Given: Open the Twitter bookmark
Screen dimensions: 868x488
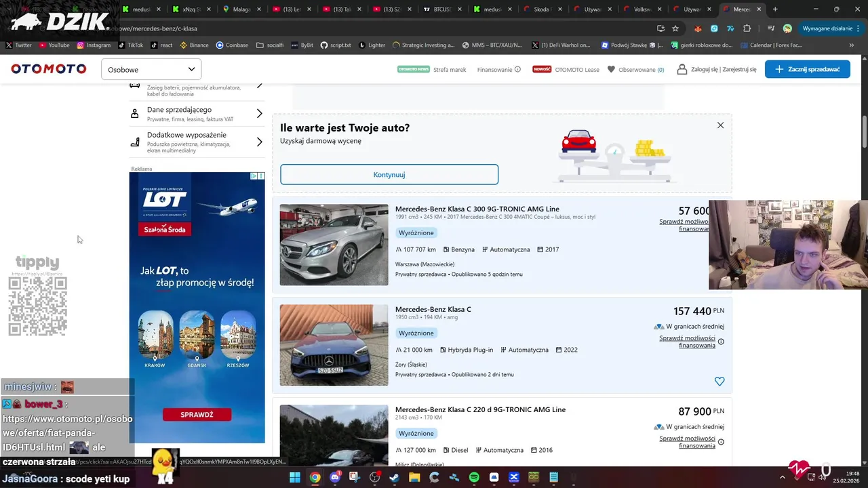Looking at the screenshot, I should 18,45.
